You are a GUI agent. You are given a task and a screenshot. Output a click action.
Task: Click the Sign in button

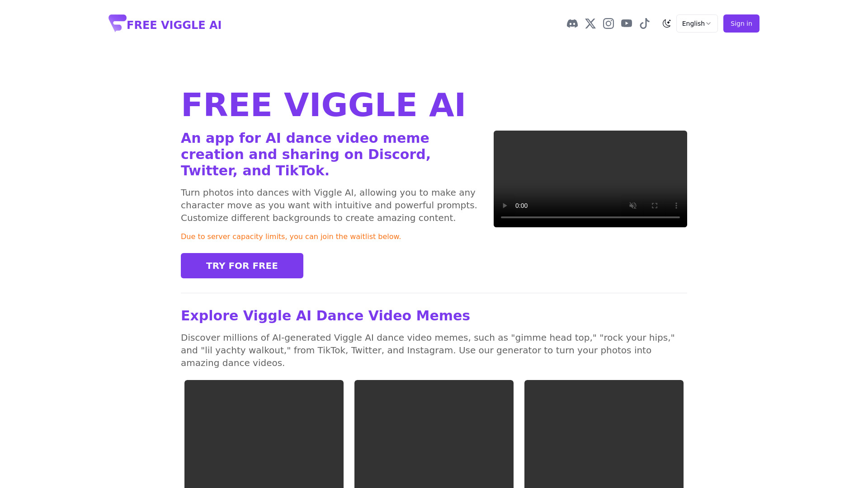pyautogui.click(x=741, y=23)
